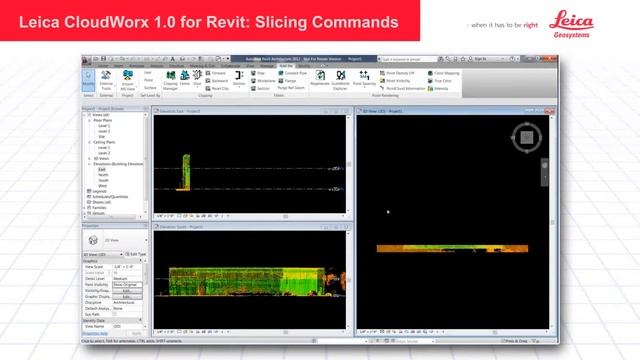Click Point Density Off option

coord(397,73)
